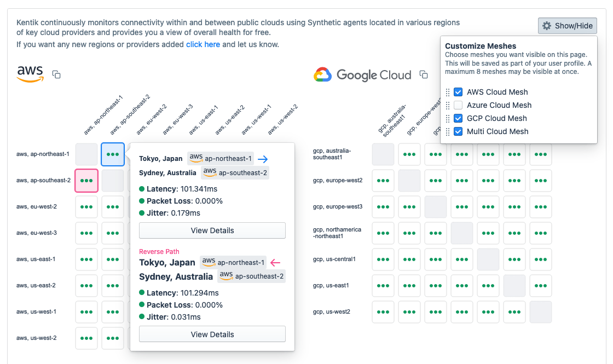613x364 pixels.
Task: Click View Details under the Reverse Path section
Action: coord(212,334)
